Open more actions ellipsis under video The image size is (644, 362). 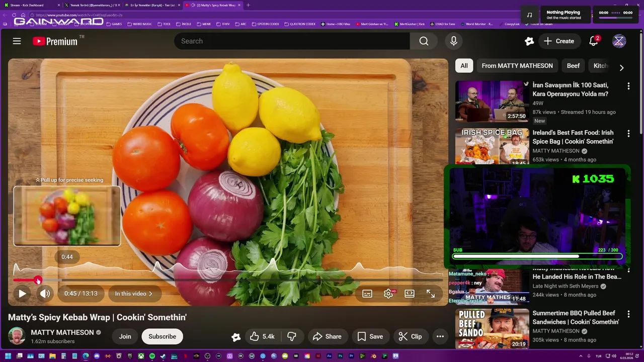point(440,337)
